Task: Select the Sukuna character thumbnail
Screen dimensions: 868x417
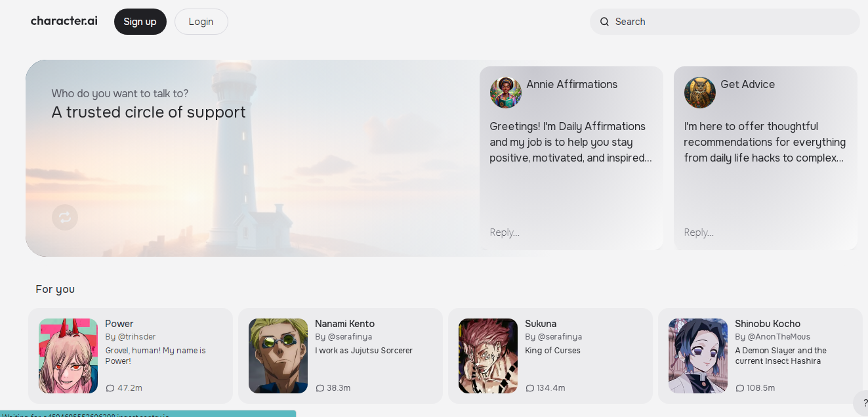Action: coord(488,356)
